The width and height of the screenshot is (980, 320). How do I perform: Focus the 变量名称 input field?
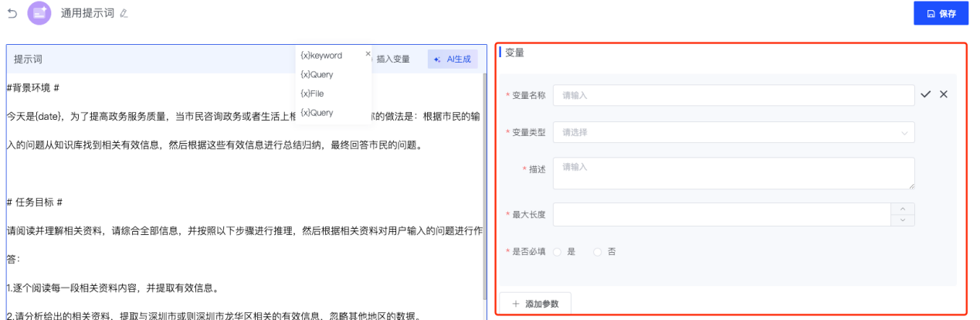[x=734, y=95]
